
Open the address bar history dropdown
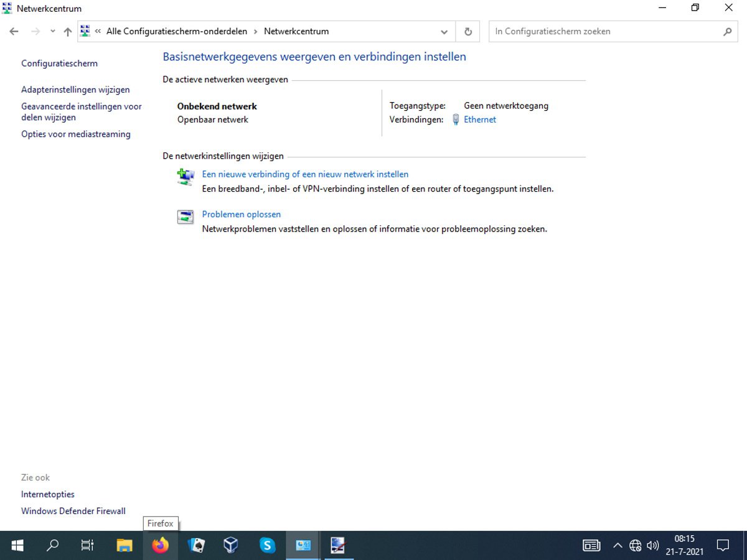444,32
